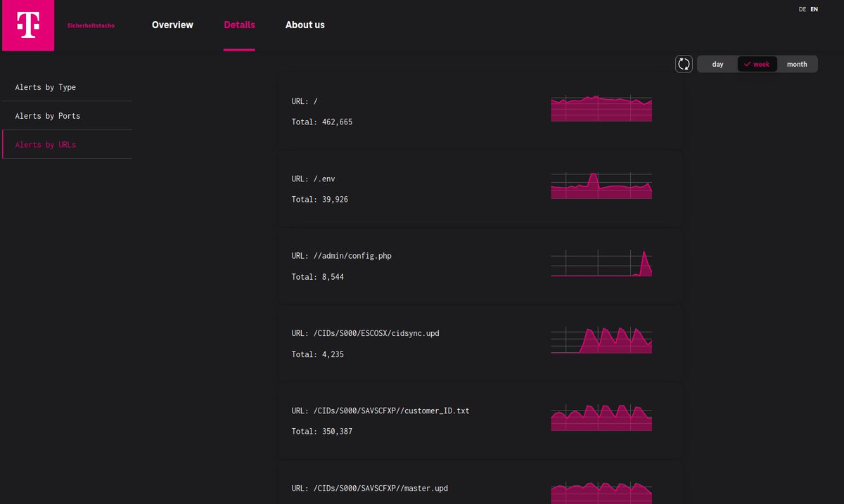Switch language to EN
This screenshot has height=504, width=844.
point(814,9)
